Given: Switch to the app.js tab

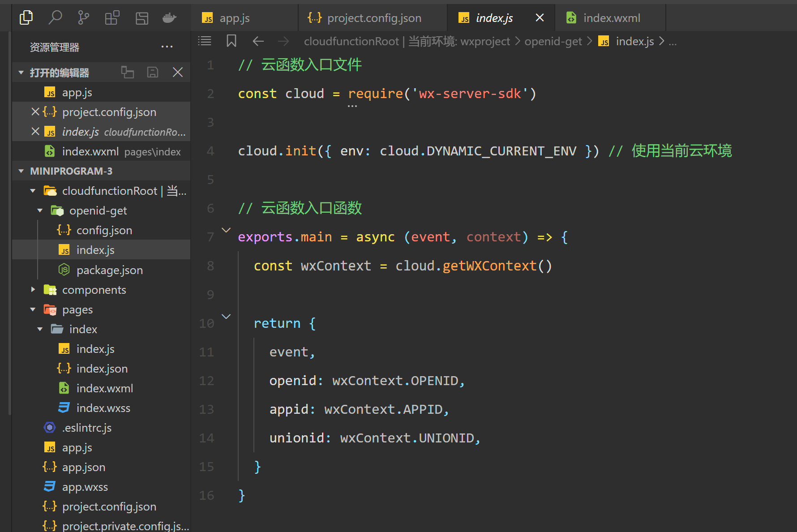Looking at the screenshot, I should (234, 17).
